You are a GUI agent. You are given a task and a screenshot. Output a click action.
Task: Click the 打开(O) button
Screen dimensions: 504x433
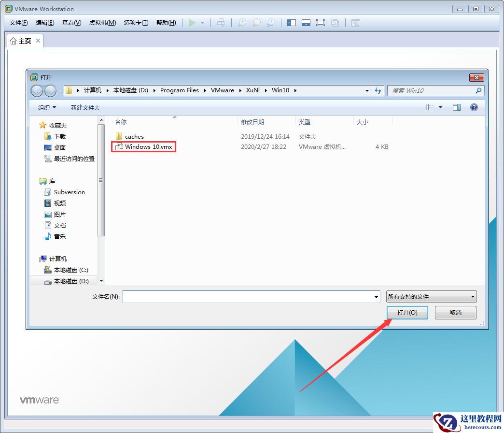click(407, 313)
